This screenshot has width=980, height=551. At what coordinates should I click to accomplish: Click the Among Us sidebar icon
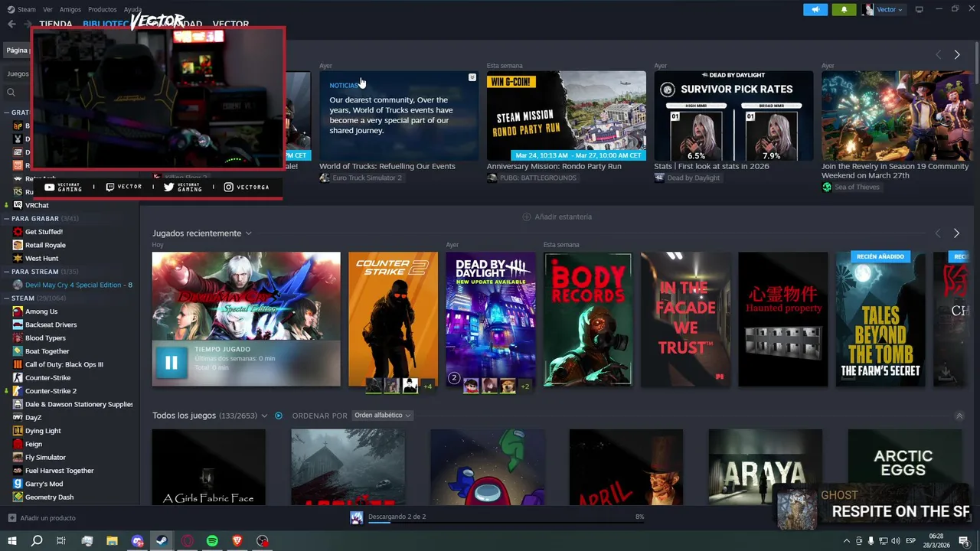tap(18, 311)
